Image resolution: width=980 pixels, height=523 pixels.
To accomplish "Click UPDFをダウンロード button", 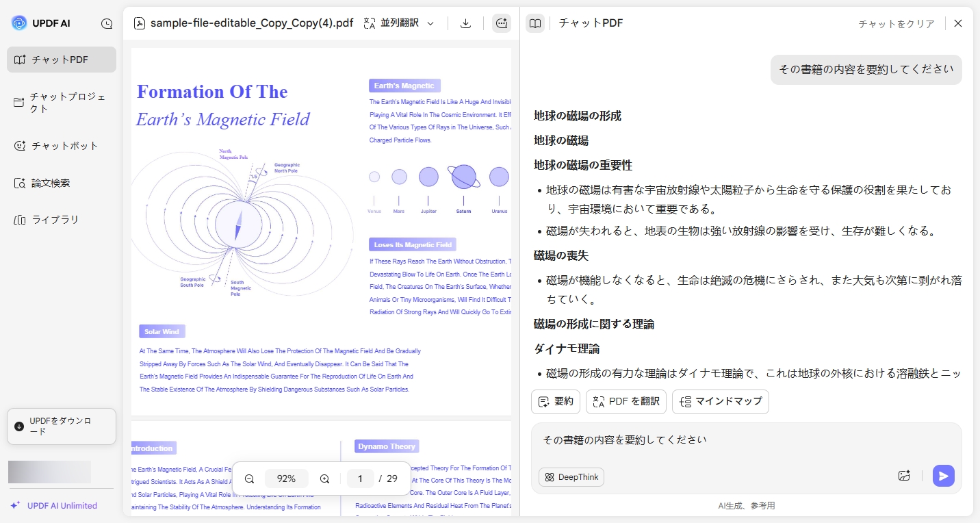I will click(62, 426).
